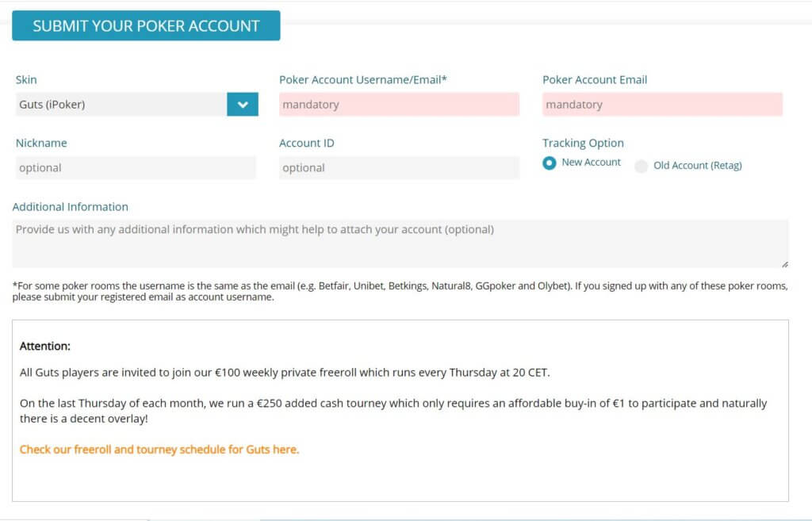Screen dimensions: 812x521
Task: Click into the Poker Account Email field
Action: point(662,105)
